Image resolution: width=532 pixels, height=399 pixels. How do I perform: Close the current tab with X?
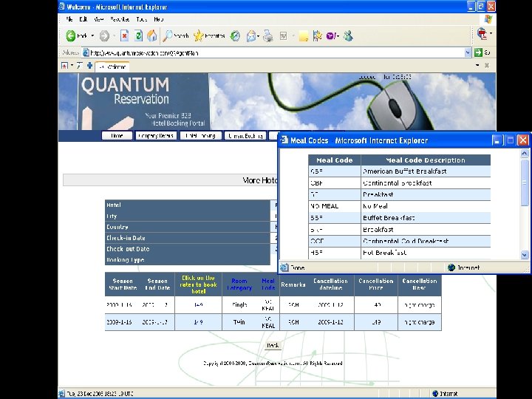click(x=487, y=65)
